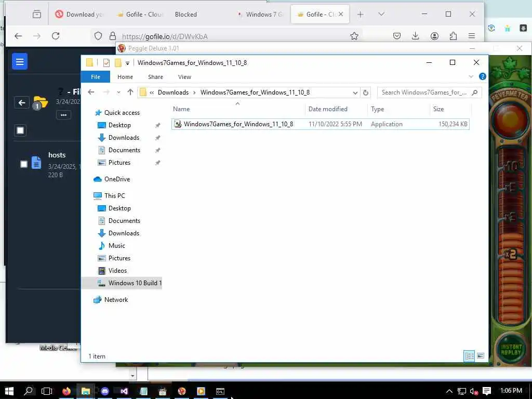Switch to 'Download yo' tab
The height and width of the screenshot is (399, 532).
click(x=81, y=14)
